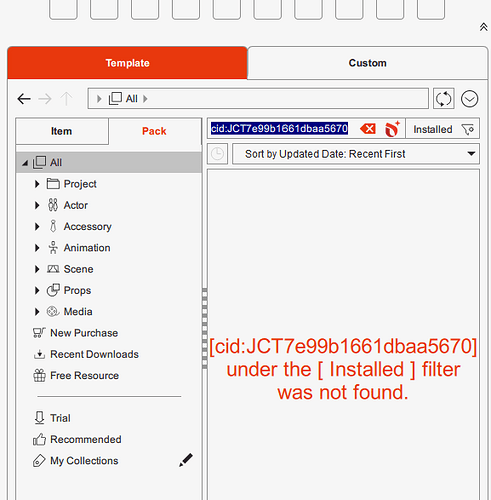Viewport: 491px width, 500px height.
Task: Click the pane splitter handle
Action: (x=204, y=328)
